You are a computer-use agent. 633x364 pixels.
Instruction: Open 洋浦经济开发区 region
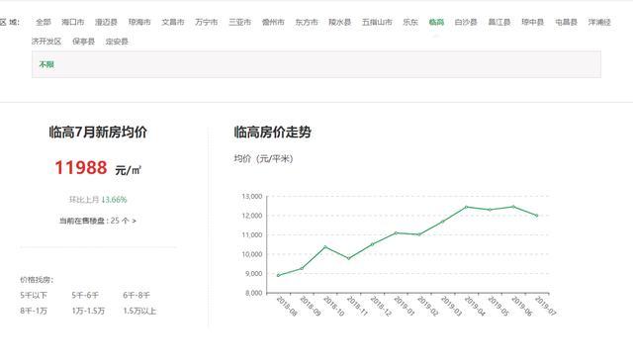(599, 22)
